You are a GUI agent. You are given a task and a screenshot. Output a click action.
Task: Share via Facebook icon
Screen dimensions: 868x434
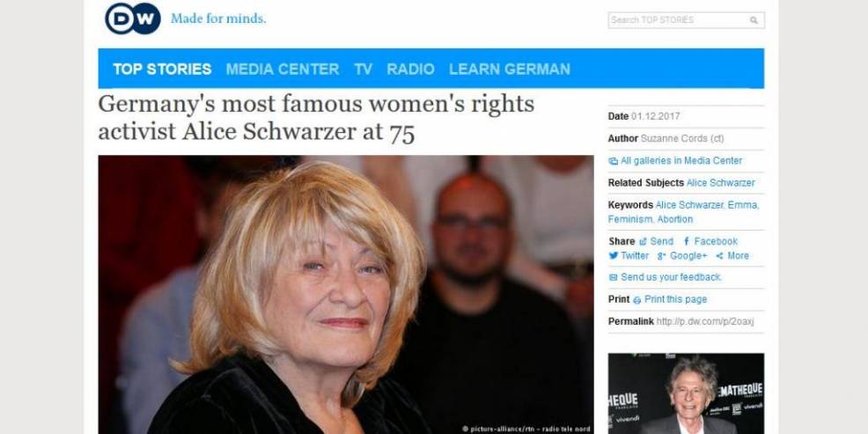pyautogui.click(x=687, y=241)
